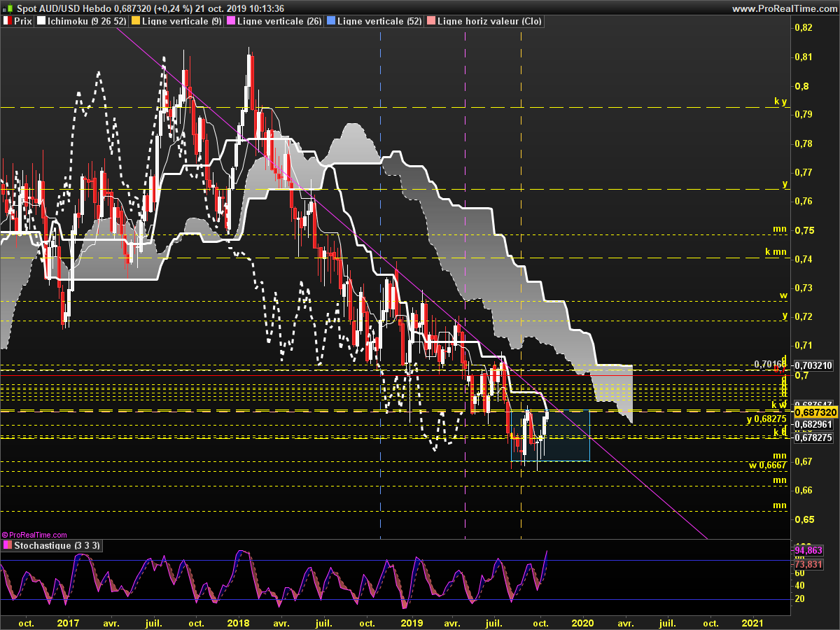Click the candlestick icon beside Spot AUD/USD
840x630 pixels.
point(7,8)
